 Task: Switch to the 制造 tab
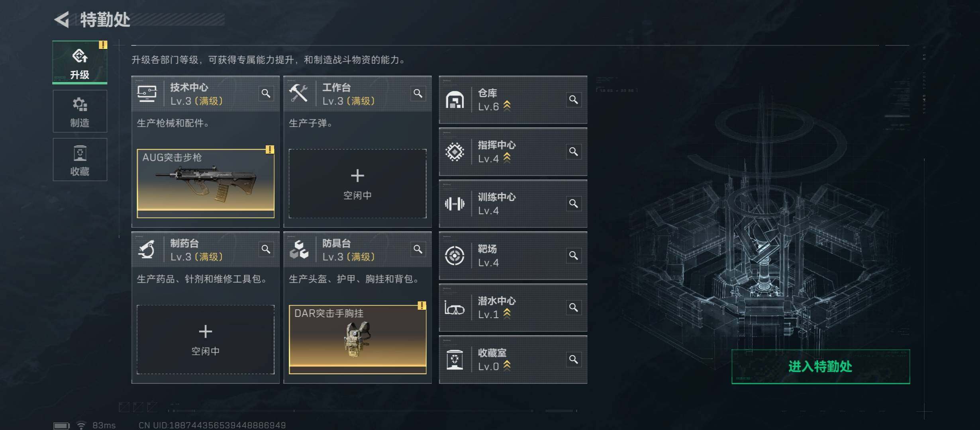point(80,111)
